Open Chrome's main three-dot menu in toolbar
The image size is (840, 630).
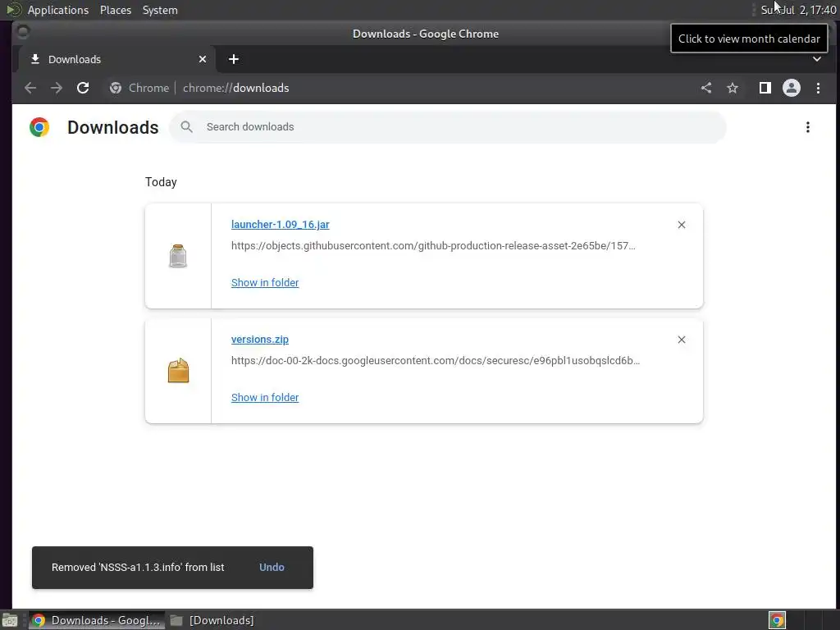point(818,88)
